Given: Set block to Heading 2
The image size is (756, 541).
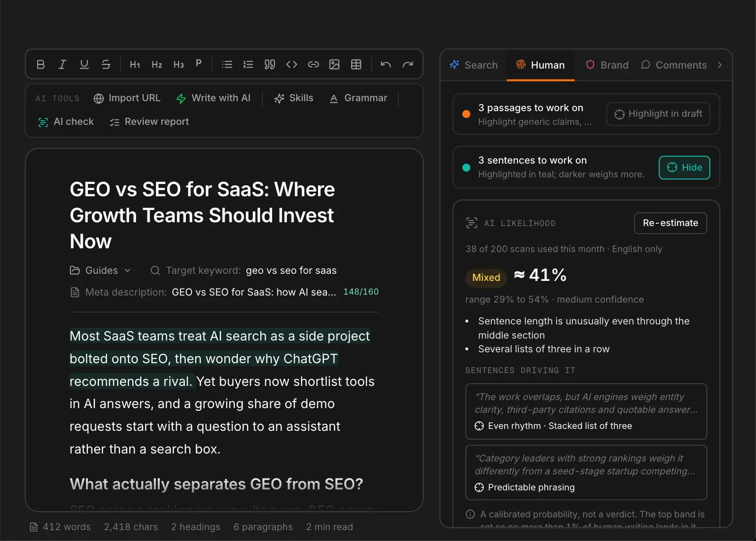Looking at the screenshot, I should [x=157, y=64].
